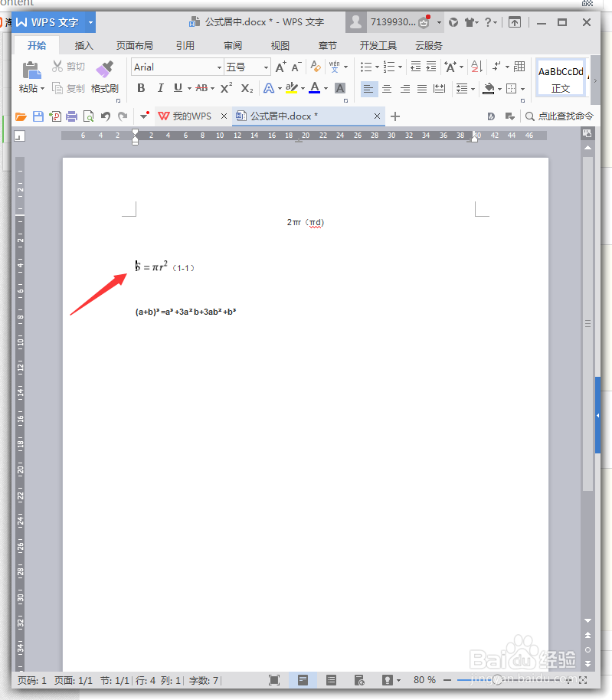
Task: Select the 正文 AaBbCcDd style
Action: [561, 78]
